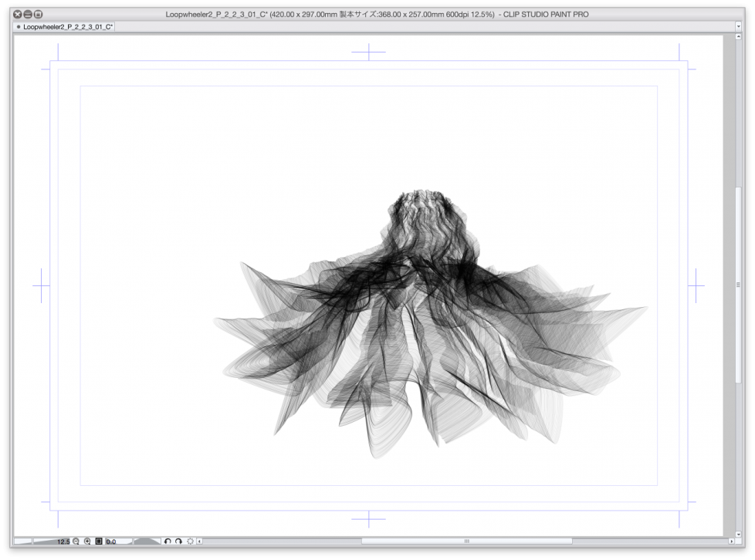This screenshot has width=755, height=560.
Task: Open the canvas tab list dropdown arrow
Action: point(739,25)
